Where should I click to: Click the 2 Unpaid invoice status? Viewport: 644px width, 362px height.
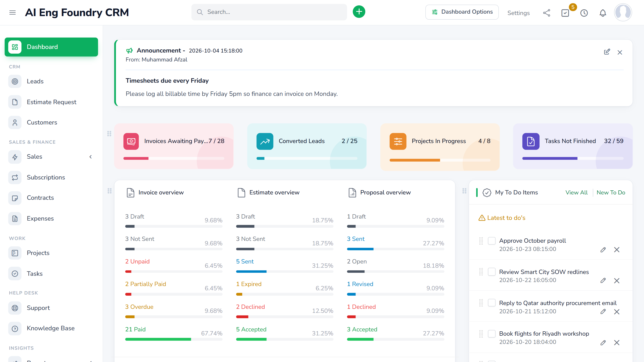[x=137, y=262]
